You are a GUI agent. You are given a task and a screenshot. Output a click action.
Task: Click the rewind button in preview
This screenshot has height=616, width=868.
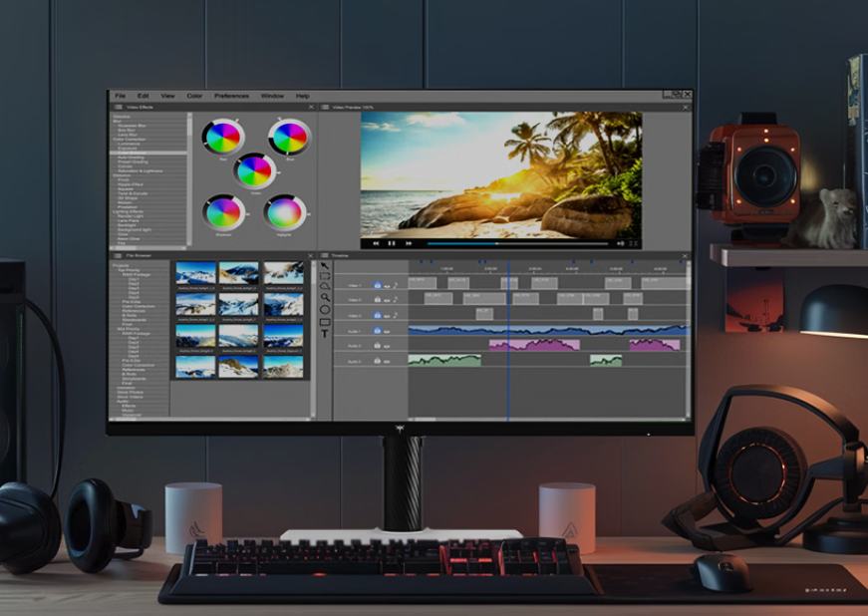pos(376,243)
